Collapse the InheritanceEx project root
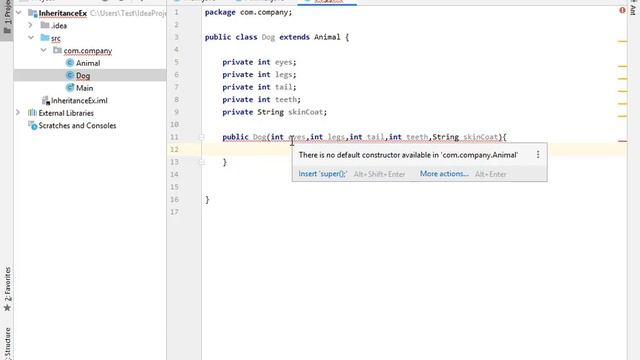 (19, 13)
